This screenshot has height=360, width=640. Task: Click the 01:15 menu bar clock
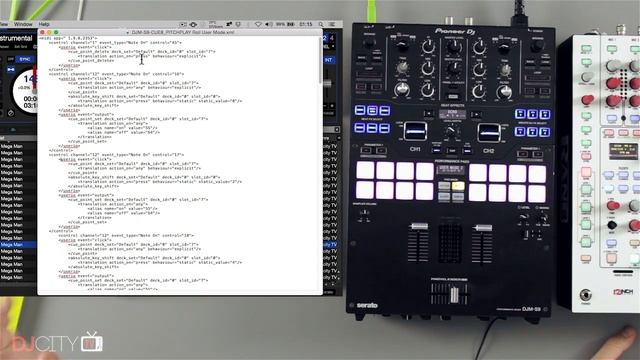pos(306,24)
